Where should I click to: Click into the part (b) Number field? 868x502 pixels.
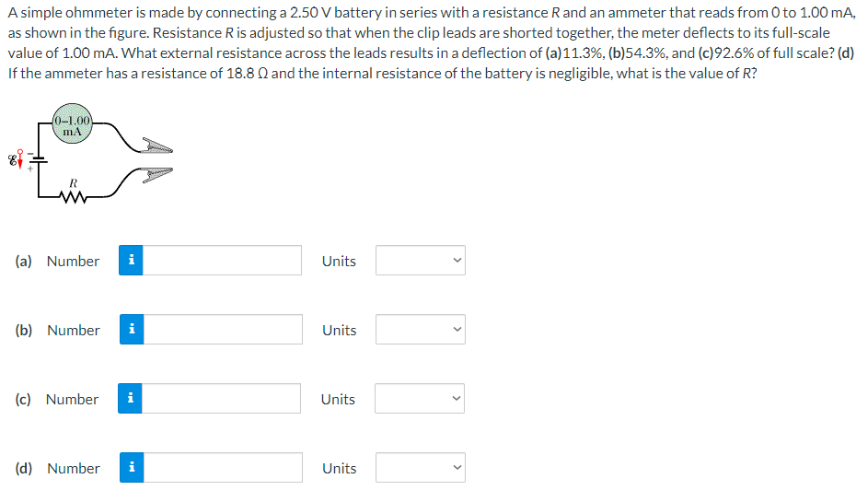[x=223, y=329]
